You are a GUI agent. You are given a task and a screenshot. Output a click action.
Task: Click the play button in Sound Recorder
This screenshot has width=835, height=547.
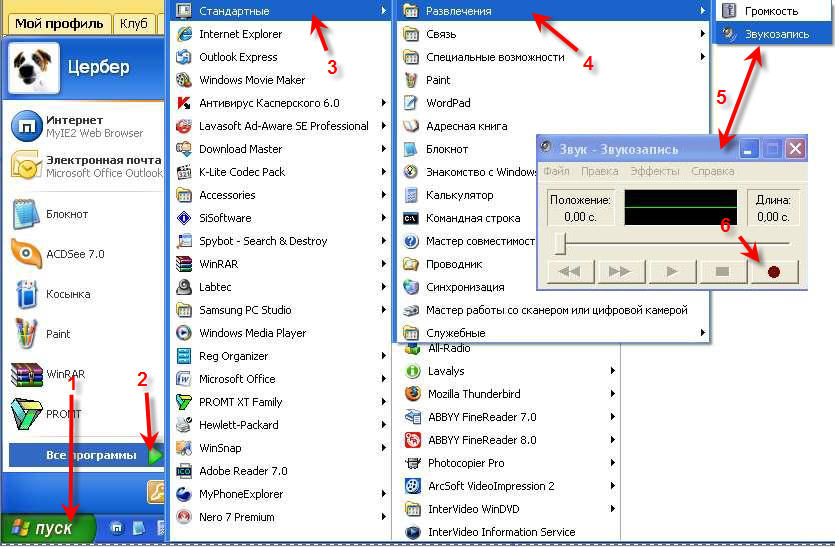(x=672, y=272)
